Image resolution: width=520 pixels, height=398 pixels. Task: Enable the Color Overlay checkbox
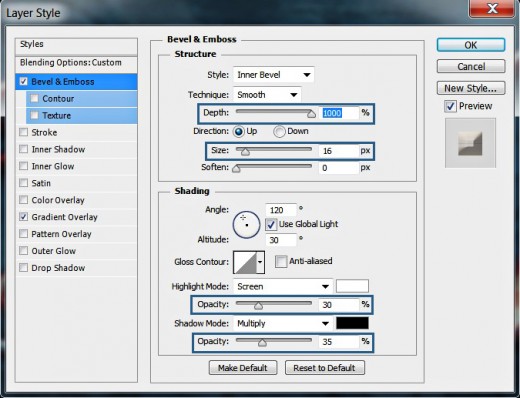pos(23,200)
